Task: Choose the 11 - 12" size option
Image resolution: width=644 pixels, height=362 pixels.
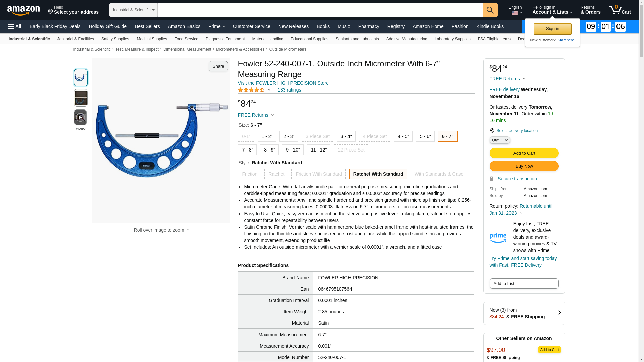Action: [318, 150]
